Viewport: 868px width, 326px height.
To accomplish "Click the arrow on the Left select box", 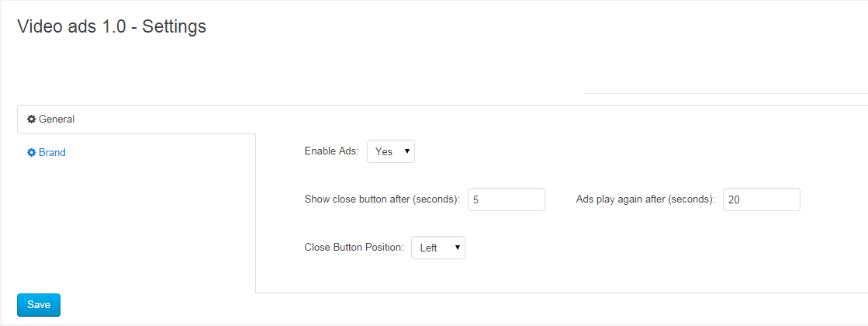I will click(458, 248).
